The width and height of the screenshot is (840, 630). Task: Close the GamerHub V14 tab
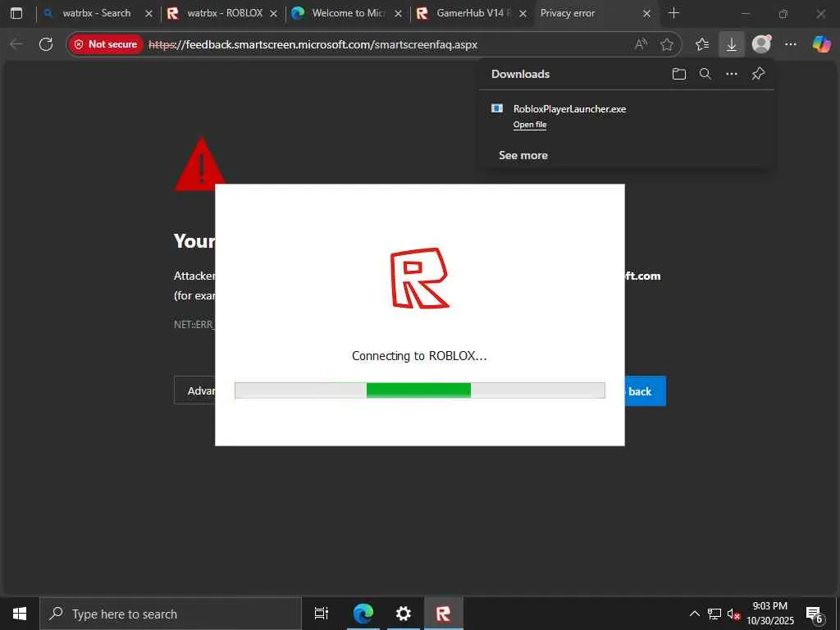523,14
